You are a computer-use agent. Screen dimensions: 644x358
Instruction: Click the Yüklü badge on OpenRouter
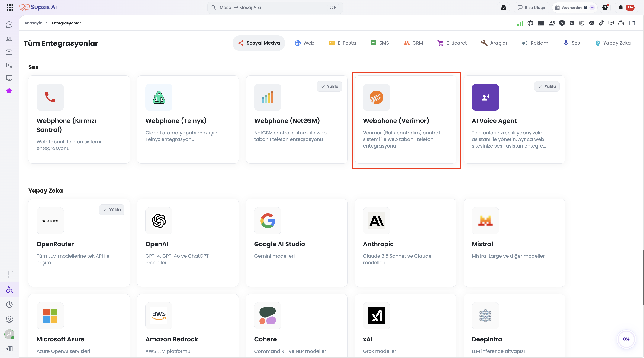pyautogui.click(x=111, y=210)
